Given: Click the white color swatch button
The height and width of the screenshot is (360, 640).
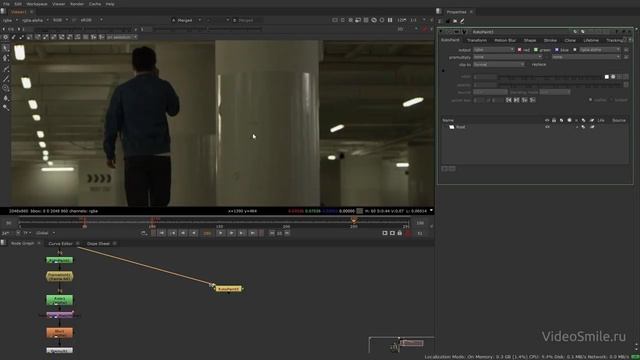Looking at the screenshot, I should pyautogui.click(x=607, y=77).
